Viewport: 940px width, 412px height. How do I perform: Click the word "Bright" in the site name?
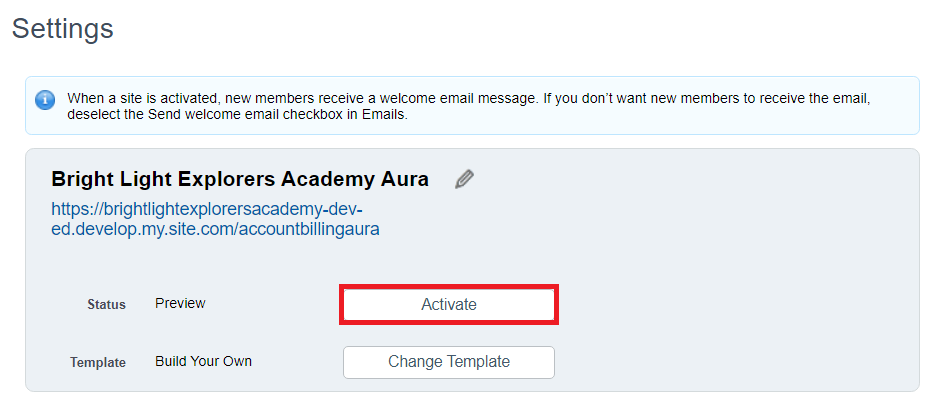click(x=82, y=180)
